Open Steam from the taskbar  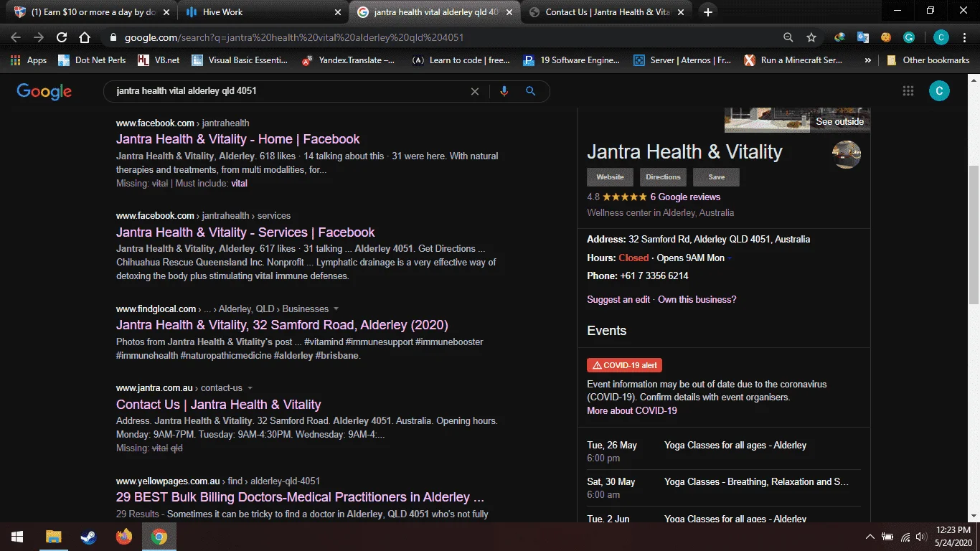point(88,537)
